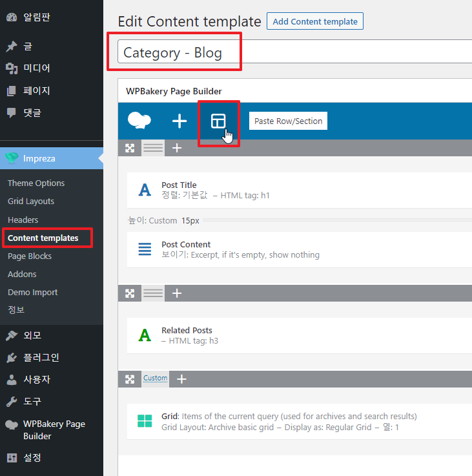The height and width of the screenshot is (476, 472).
Task: Change column layout of the Post Title row
Action: [153, 148]
